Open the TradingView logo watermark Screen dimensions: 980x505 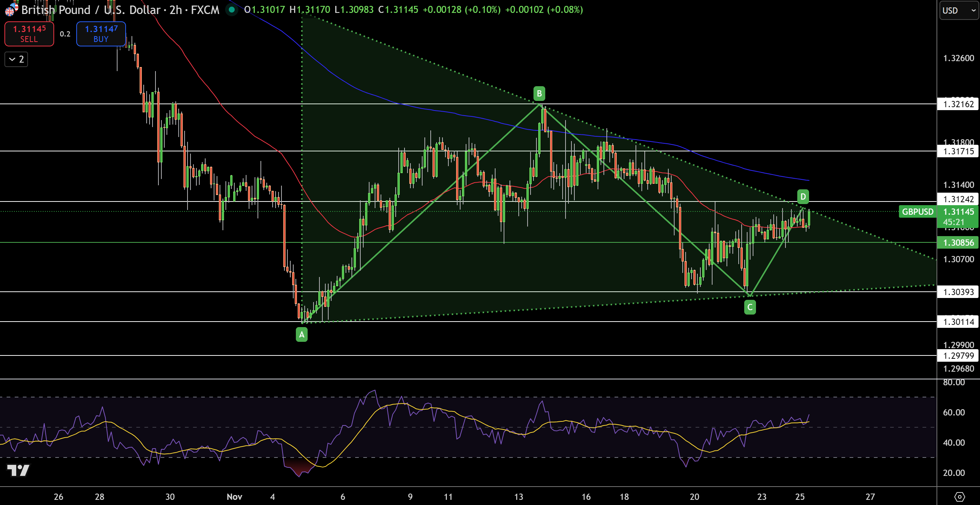pyautogui.click(x=18, y=471)
